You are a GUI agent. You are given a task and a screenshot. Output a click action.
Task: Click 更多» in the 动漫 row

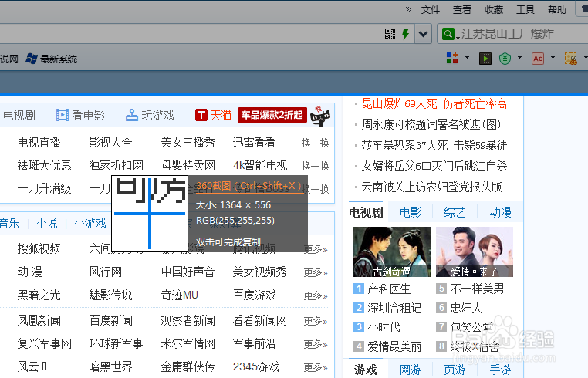click(316, 272)
